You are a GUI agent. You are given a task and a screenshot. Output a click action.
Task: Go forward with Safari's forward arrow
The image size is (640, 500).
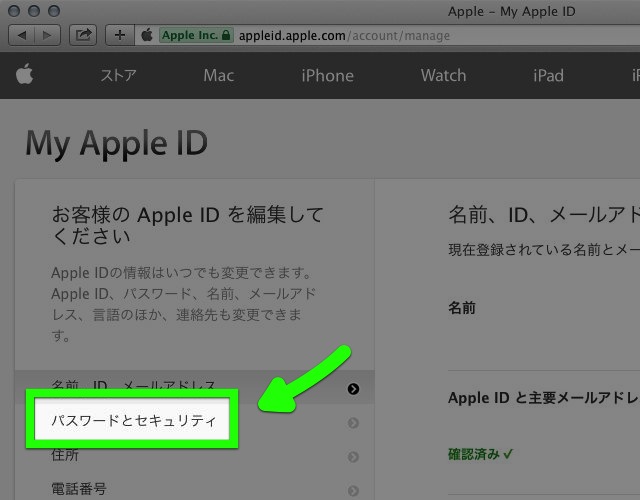48,36
